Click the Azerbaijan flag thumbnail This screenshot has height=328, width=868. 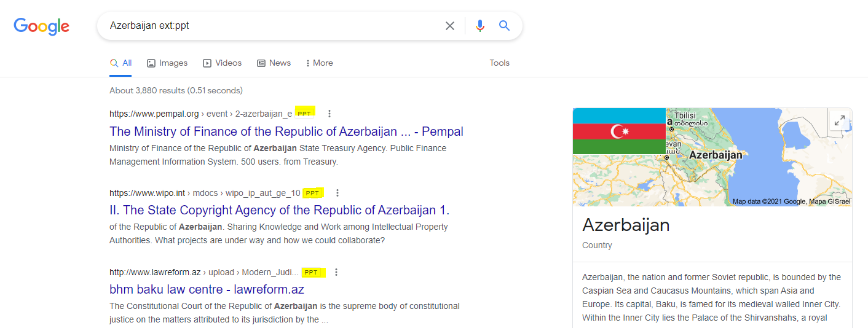pos(619,131)
